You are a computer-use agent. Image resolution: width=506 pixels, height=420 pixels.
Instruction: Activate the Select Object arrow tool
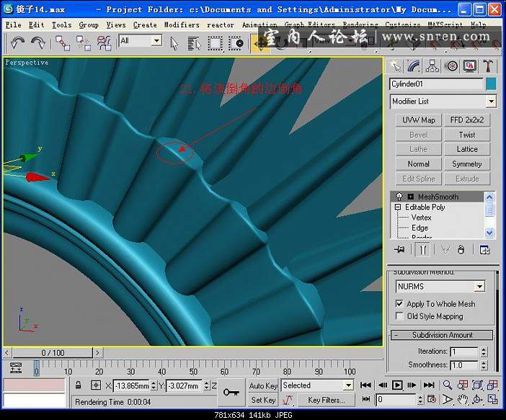click(x=174, y=43)
